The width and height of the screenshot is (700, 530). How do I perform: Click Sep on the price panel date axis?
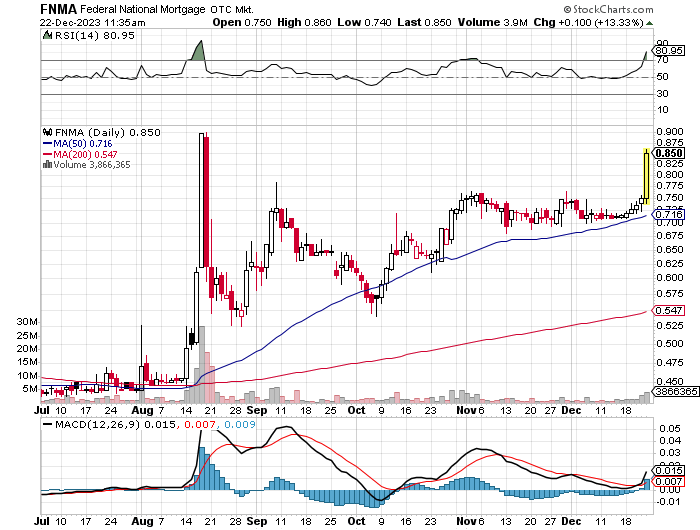[x=257, y=410]
